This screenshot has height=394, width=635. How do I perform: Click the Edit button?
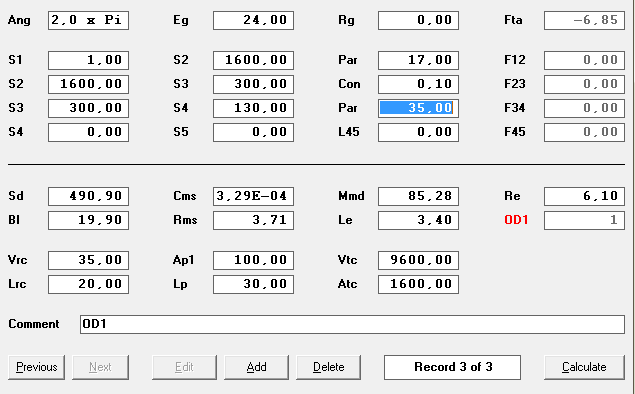point(184,367)
